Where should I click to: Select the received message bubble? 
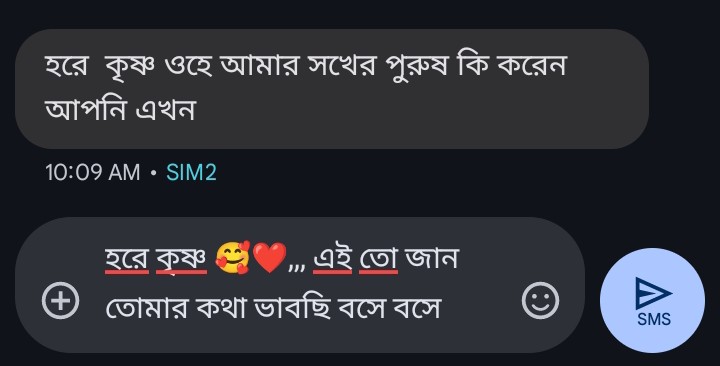(x=332, y=89)
